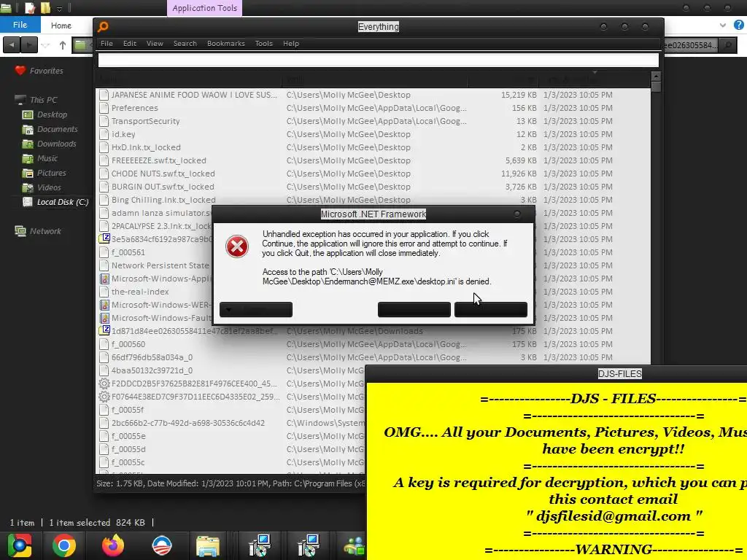Select Downloads in the Explorer sidebar
The height and width of the screenshot is (560, 747).
[x=56, y=144]
